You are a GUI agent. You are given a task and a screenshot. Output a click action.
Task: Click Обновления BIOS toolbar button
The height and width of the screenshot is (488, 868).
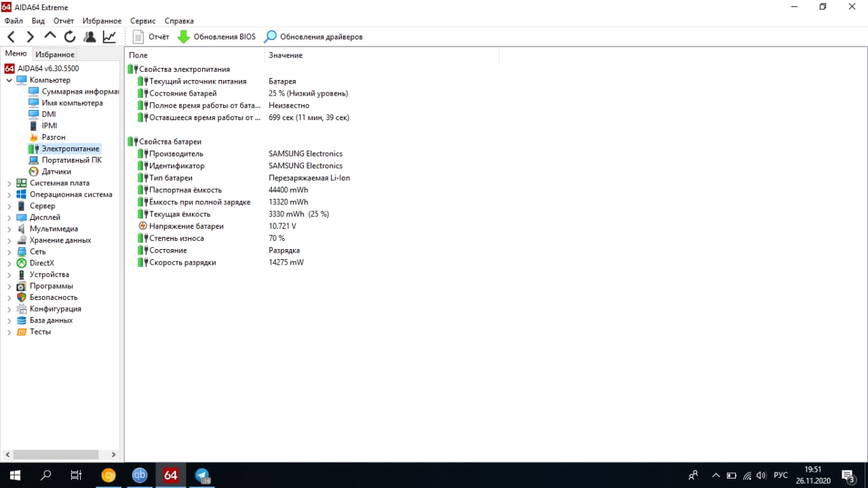(x=216, y=37)
